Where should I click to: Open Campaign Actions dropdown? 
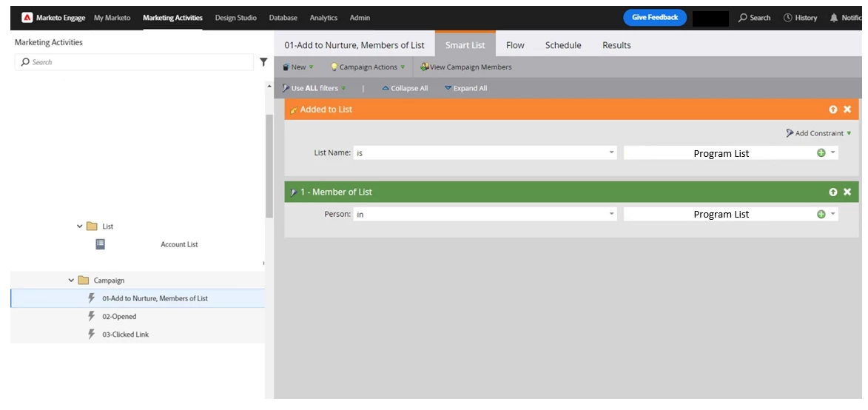pos(368,67)
